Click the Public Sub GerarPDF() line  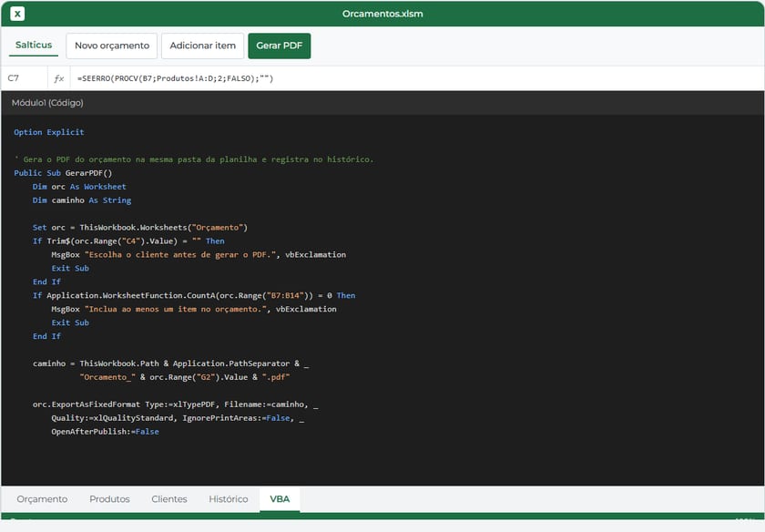pyautogui.click(x=63, y=173)
